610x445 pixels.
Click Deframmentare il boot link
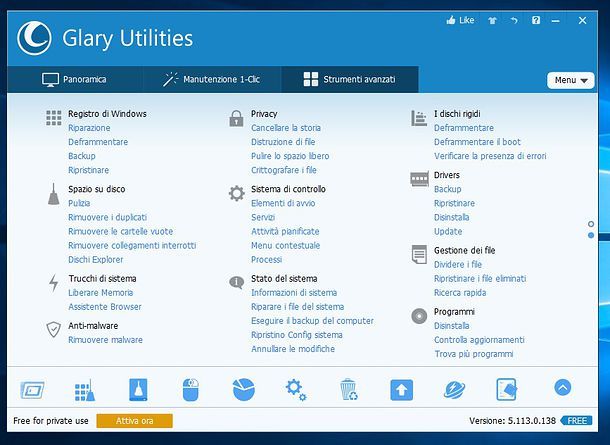tap(477, 142)
